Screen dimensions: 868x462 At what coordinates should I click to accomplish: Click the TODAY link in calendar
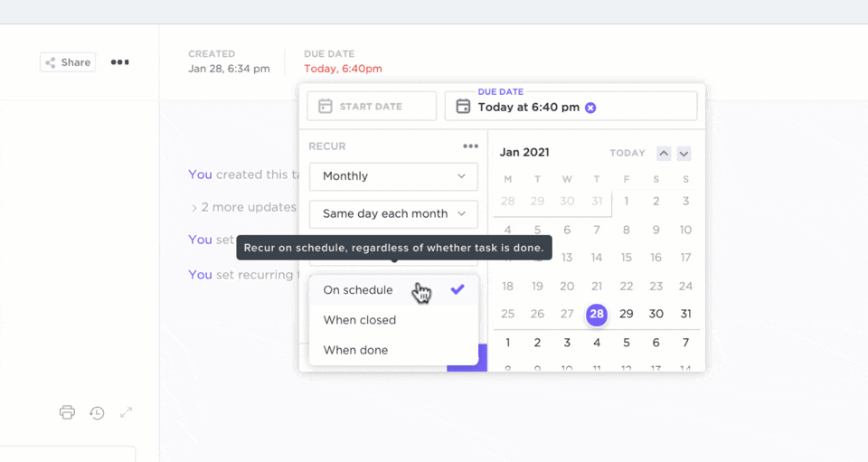(627, 154)
